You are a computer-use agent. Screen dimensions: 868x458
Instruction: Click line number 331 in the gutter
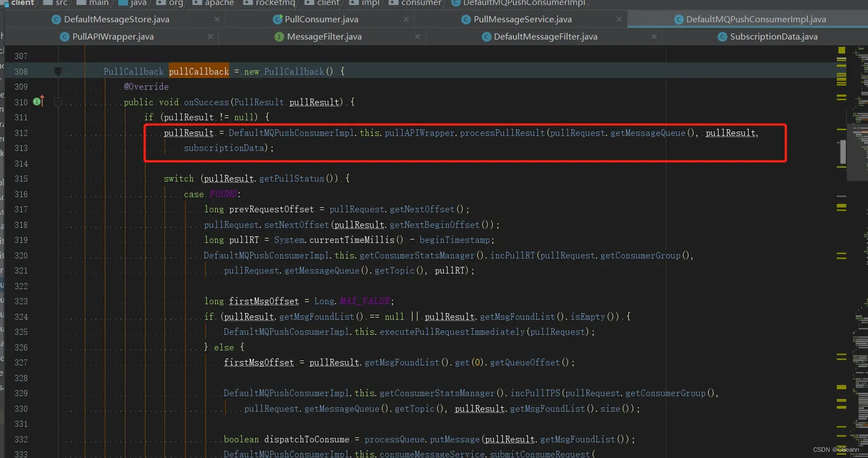coord(20,424)
